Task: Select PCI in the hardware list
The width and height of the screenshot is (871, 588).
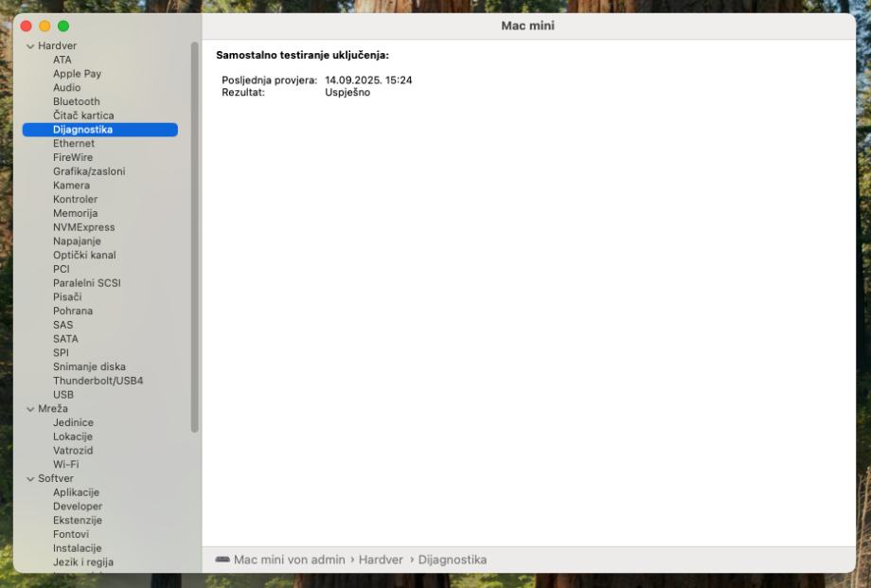Action: pos(62,269)
